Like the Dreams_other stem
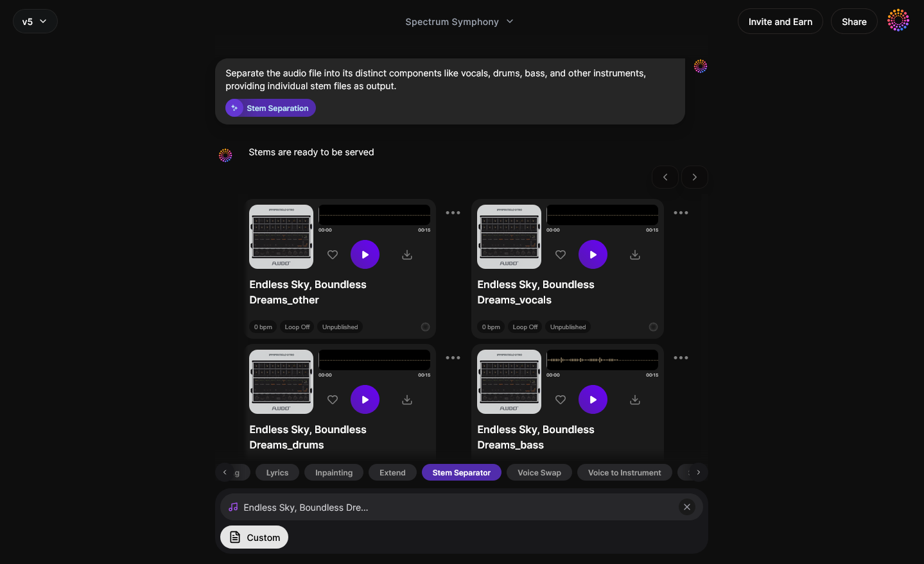924x564 pixels. pos(333,255)
